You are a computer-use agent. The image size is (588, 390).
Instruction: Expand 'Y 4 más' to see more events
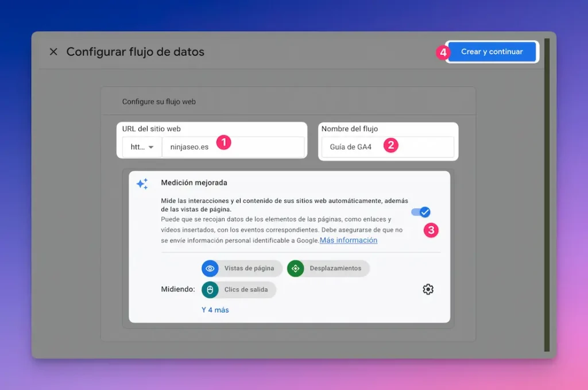pos(215,309)
